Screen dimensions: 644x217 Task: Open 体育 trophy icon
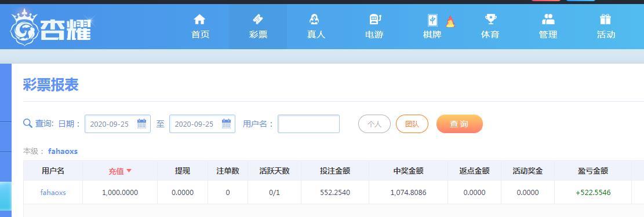[490, 19]
